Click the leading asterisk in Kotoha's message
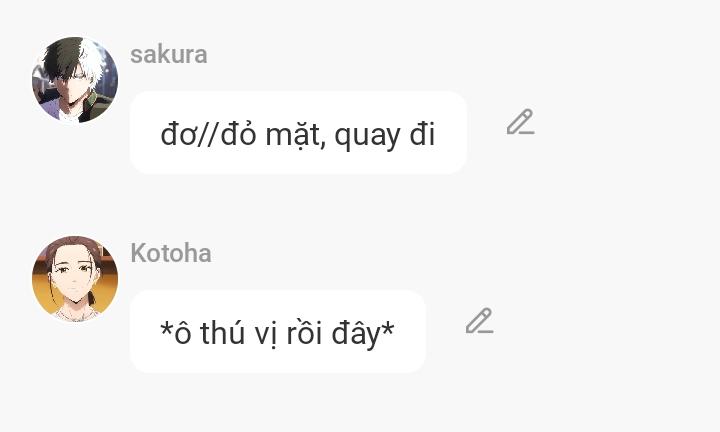Image resolution: width=720 pixels, height=432 pixels. 166,330
